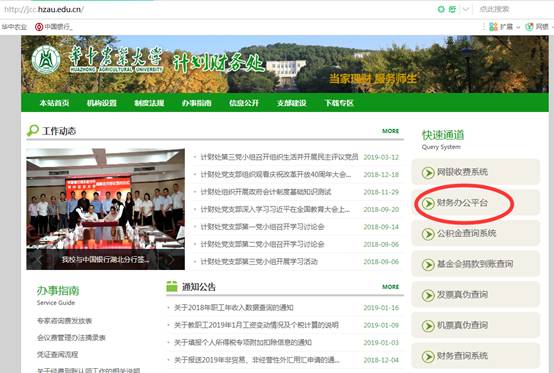Click MORE link in 通知公告 section
The width and height of the screenshot is (554, 373).
pyautogui.click(x=390, y=287)
